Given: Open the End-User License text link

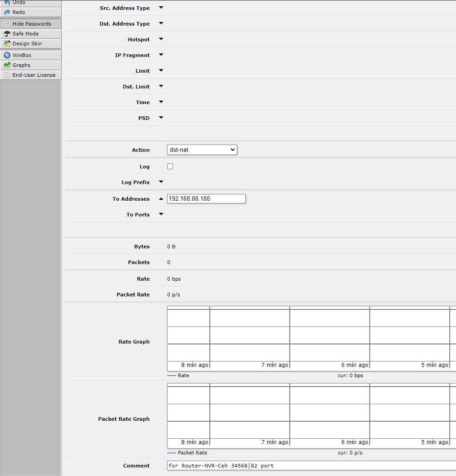Looking at the screenshot, I should click(x=34, y=75).
